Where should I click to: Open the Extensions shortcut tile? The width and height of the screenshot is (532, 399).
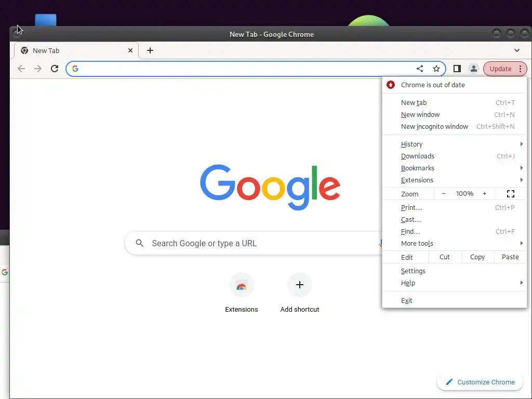tap(241, 292)
